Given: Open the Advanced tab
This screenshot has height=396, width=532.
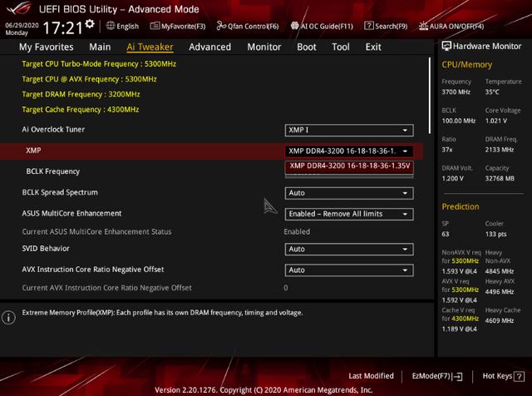Looking at the screenshot, I should click(x=209, y=47).
